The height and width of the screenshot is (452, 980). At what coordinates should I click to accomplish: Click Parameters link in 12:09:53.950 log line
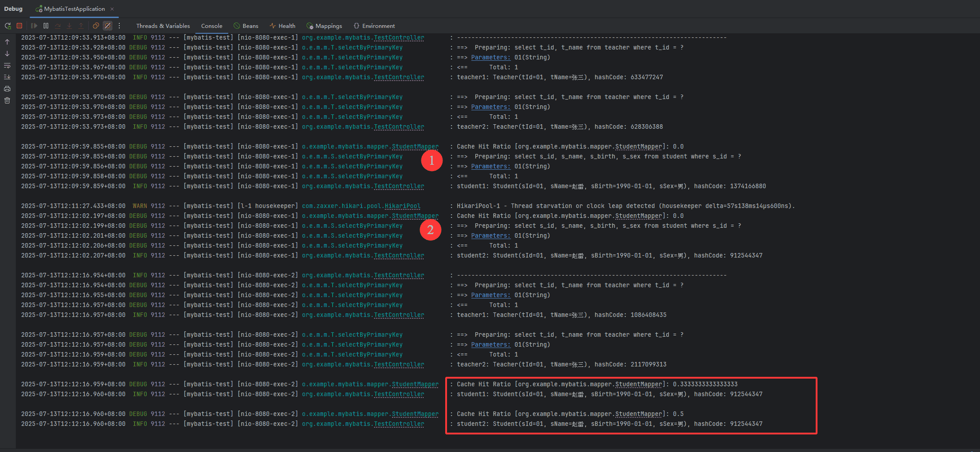[491, 57]
